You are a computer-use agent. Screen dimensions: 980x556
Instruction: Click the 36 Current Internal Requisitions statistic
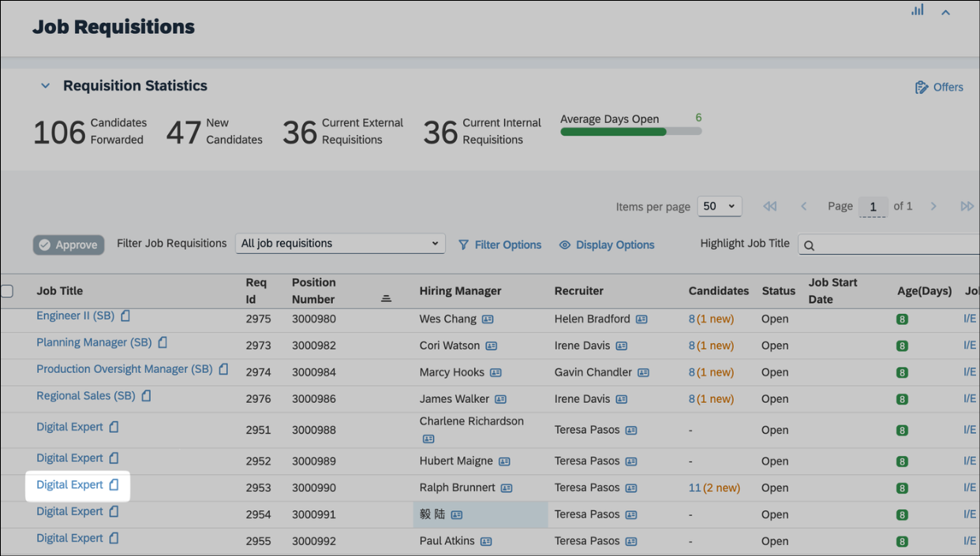(482, 132)
